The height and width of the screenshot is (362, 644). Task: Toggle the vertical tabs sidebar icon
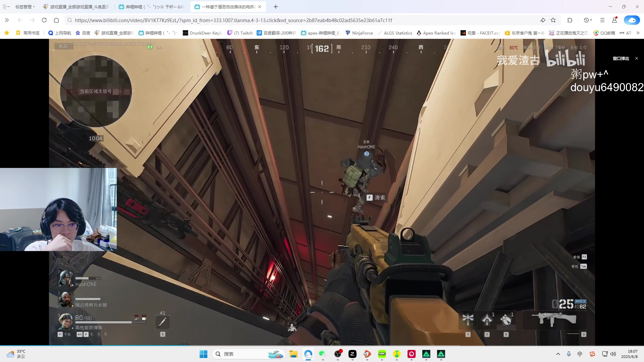click(7, 7)
